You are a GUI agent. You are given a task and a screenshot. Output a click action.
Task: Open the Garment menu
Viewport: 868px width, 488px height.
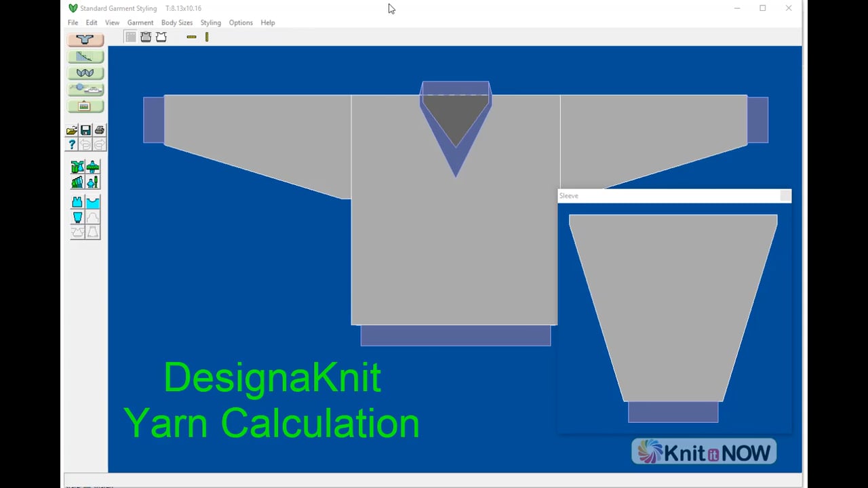pos(140,22)
